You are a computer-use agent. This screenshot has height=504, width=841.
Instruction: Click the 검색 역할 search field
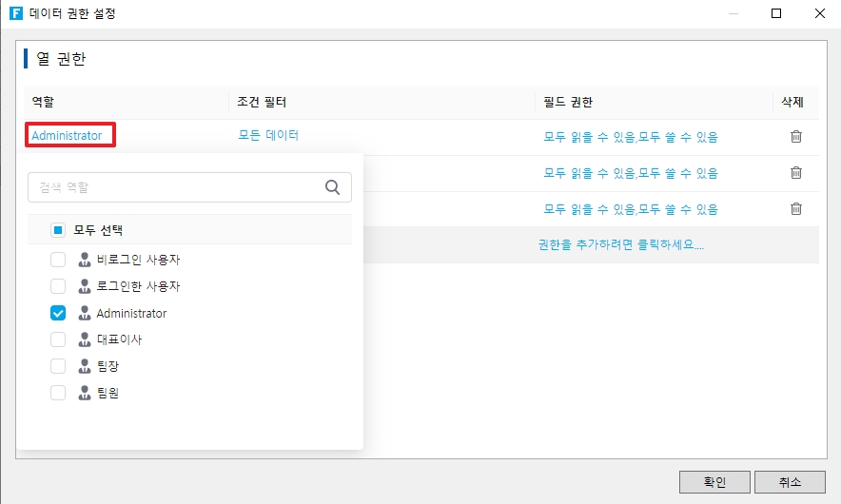(x=176, y=187)
